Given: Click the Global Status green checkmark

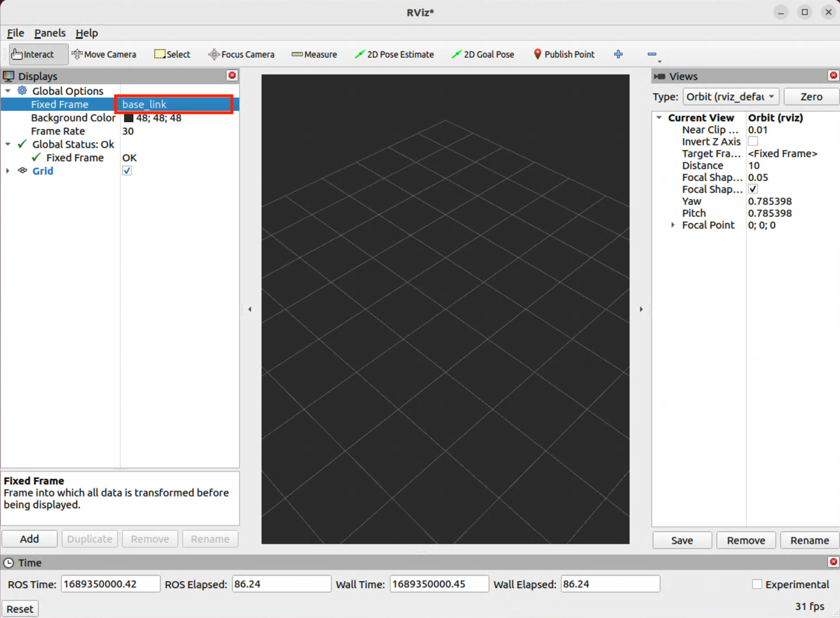Looking at the screenshot, I should tap(22, 144).
